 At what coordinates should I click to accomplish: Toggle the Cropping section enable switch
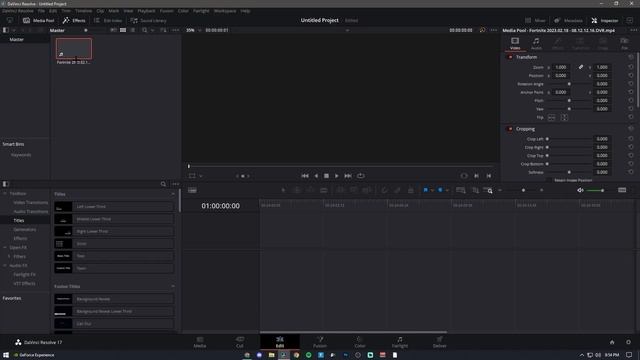tap(510, 129)
